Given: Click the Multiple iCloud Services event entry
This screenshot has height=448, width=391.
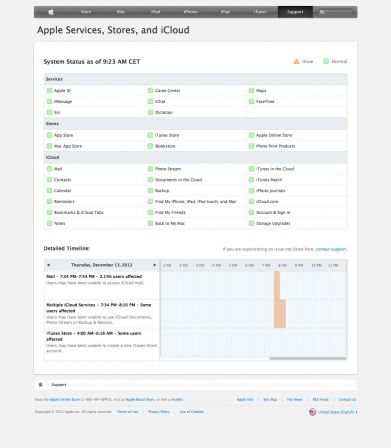Looking at the screenshot, I should coord(102,314).
